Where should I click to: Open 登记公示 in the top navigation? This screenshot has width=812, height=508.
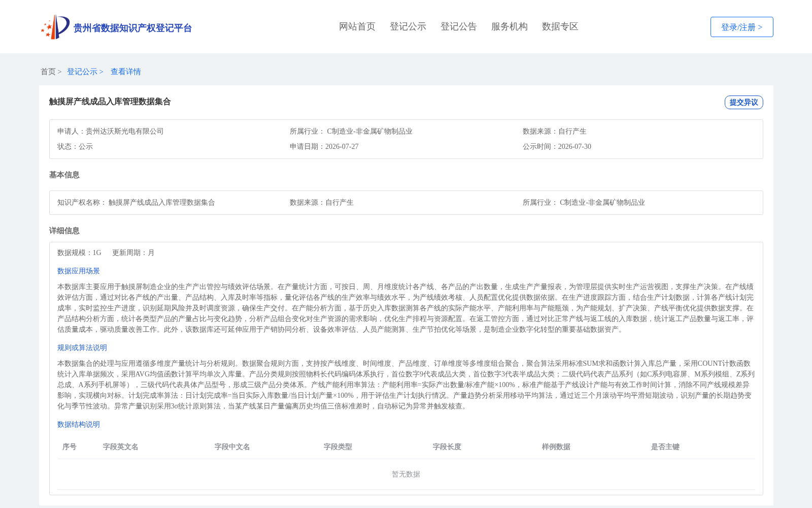point(408,26)
